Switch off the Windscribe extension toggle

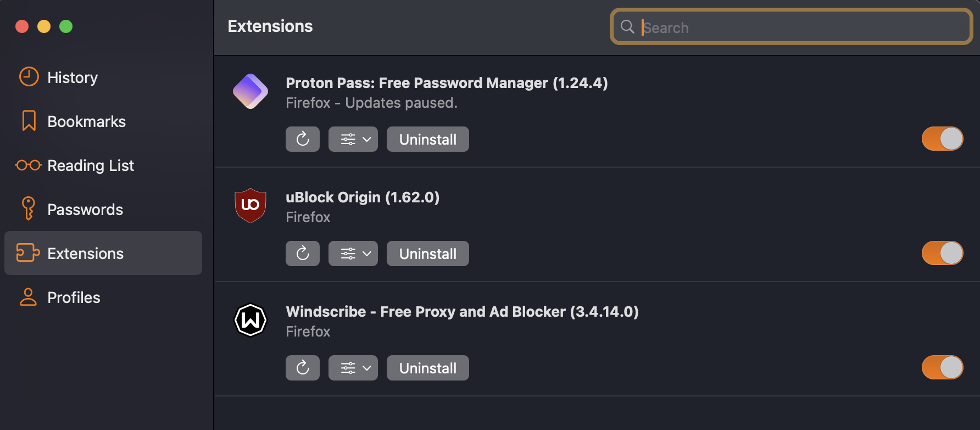pos(942,367)
